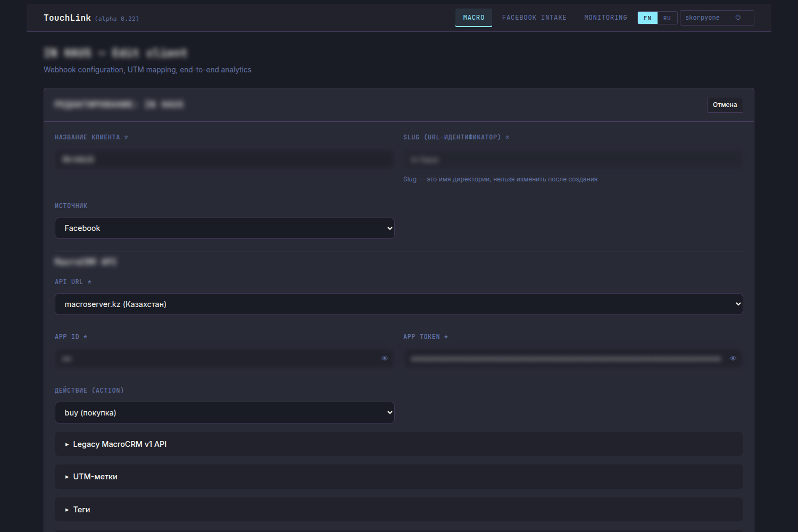Reveal the App ID with the eye icon
Viewport: 798px width, 532px height.
pyautogui.click(x=385, y=359)
